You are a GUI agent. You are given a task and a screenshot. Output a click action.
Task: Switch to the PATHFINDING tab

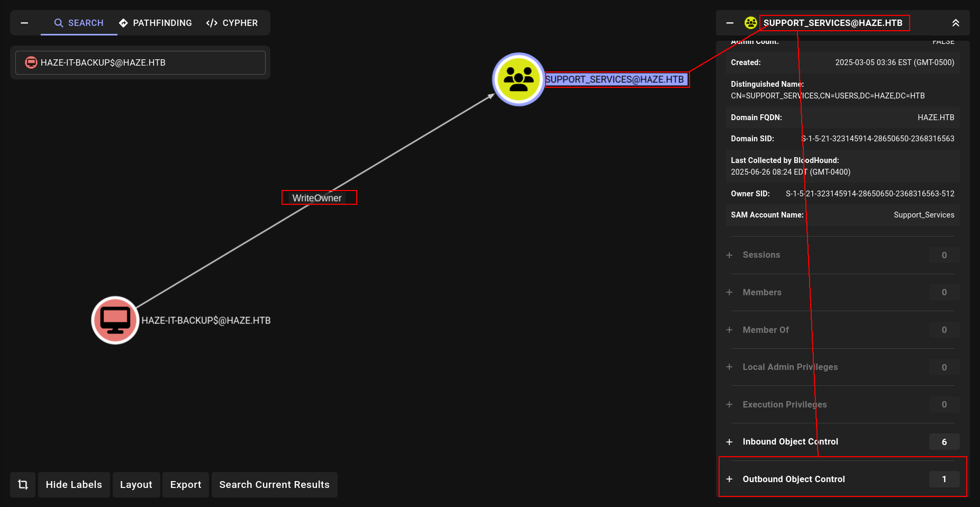(x=156, y=23)
